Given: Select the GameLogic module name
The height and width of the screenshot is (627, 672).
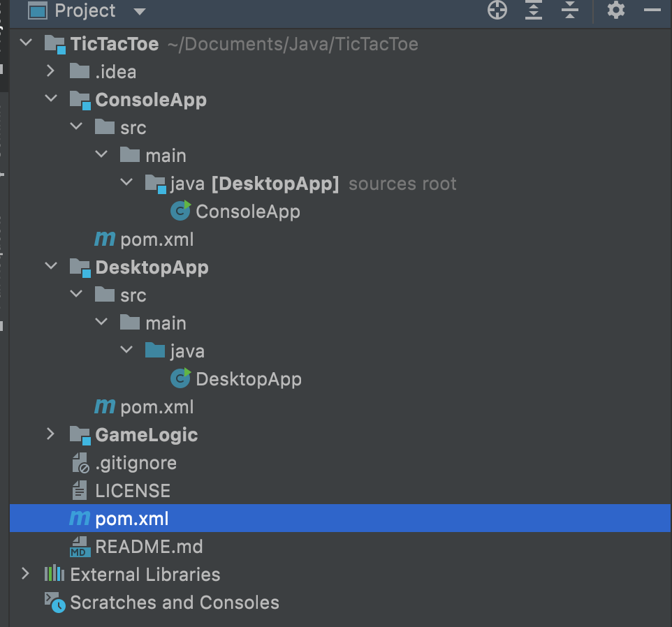Looking at the screenshot, I should coord(147,435).
